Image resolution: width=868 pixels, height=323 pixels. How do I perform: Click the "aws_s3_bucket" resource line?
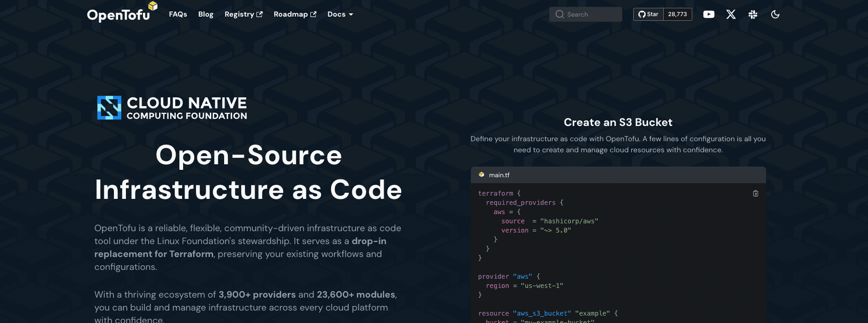pyautogui.click(x=548, y=313)
